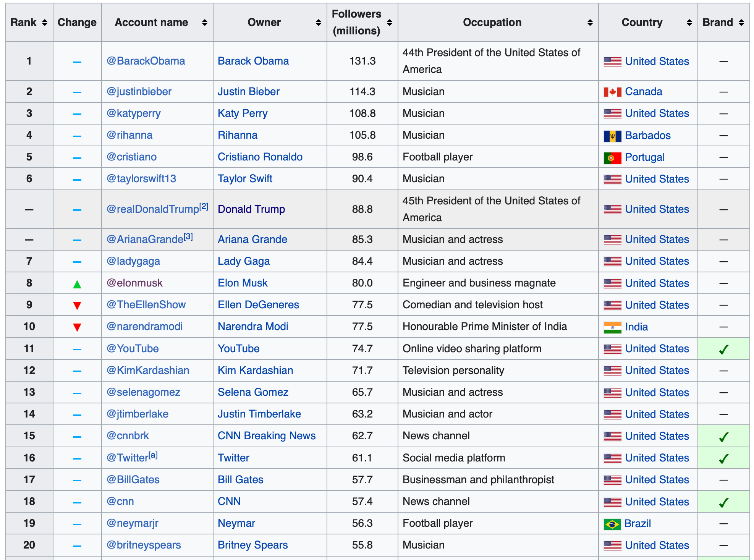Open the Britney Spears owner link
The width and height of the screenshot is (754, 560).
(x=253, y=545)
